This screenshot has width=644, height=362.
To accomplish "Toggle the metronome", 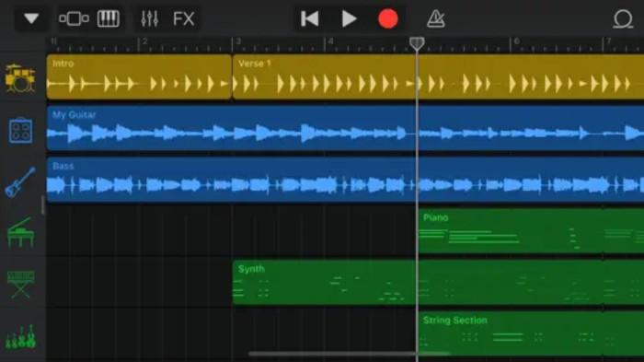I will 436,18.
